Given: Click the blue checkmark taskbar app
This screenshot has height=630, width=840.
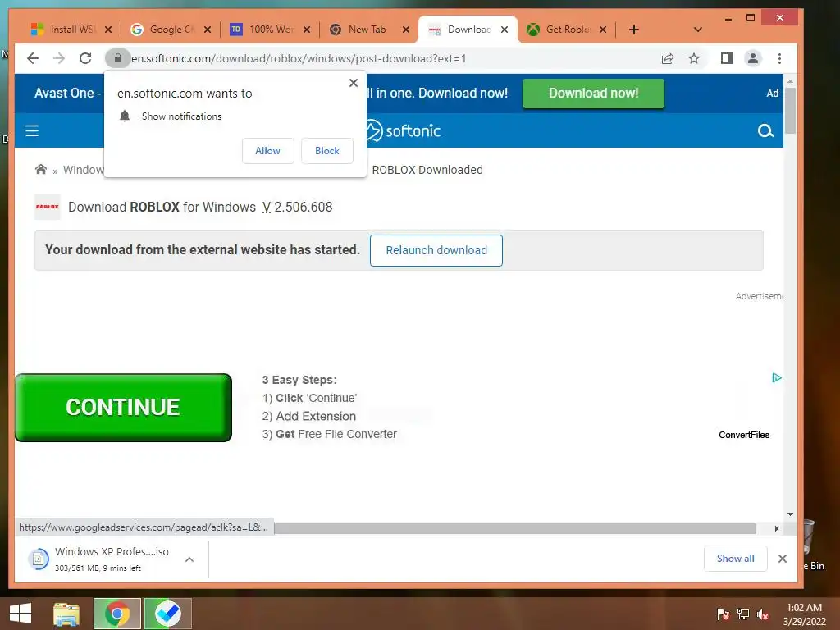Looking at the screenshot, I should [167, 614].
